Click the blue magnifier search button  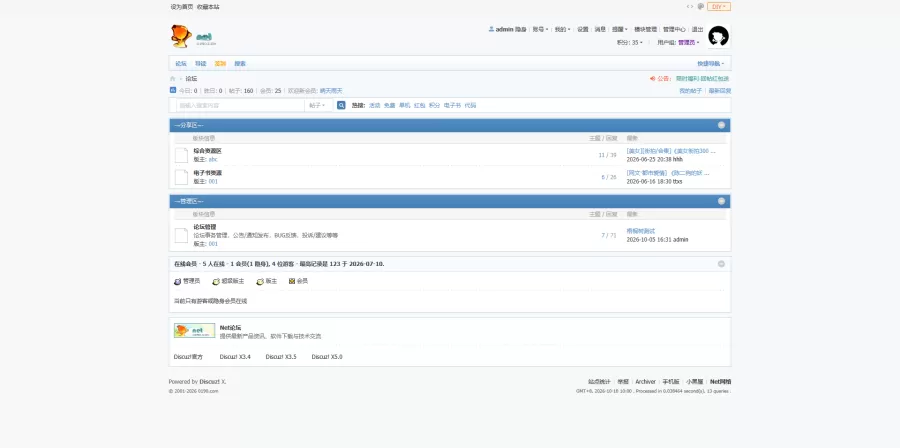click(341, 106)
